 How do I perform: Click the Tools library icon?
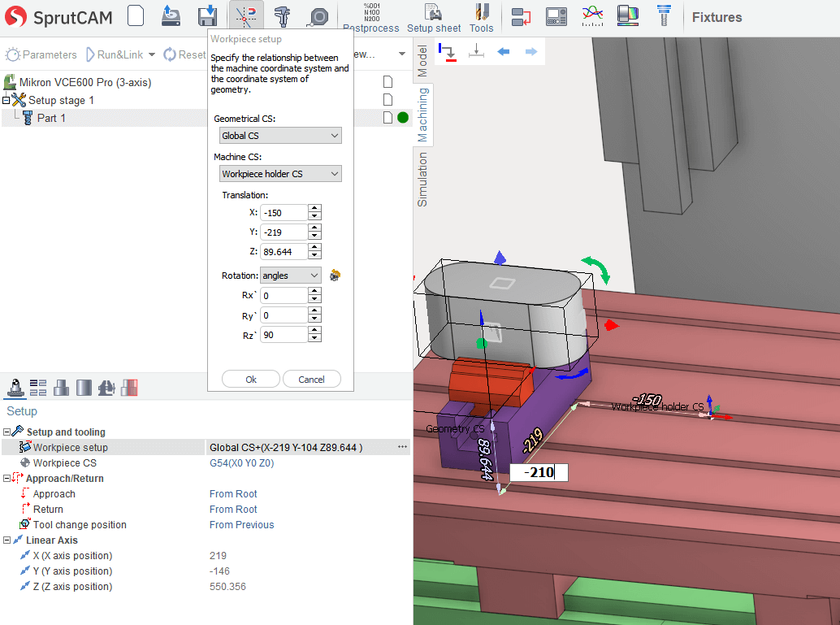[481, 17]
